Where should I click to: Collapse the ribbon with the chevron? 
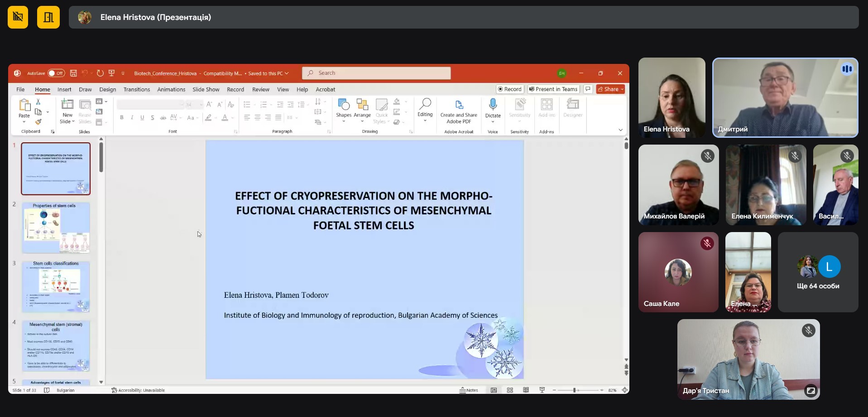pyautogui.click(x=621, y=130)
